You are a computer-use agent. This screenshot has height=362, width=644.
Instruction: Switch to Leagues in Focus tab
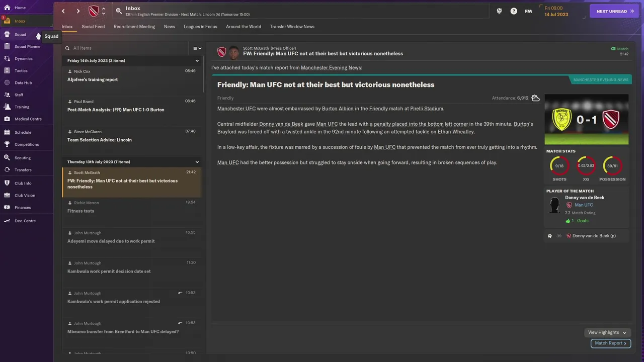pyautogui.click(x=200, y=27)
